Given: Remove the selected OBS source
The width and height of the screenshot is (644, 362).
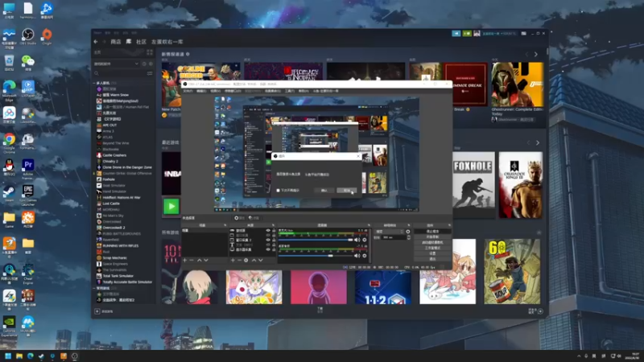Looking at the screenshot, I should click(x=239, y=260).
